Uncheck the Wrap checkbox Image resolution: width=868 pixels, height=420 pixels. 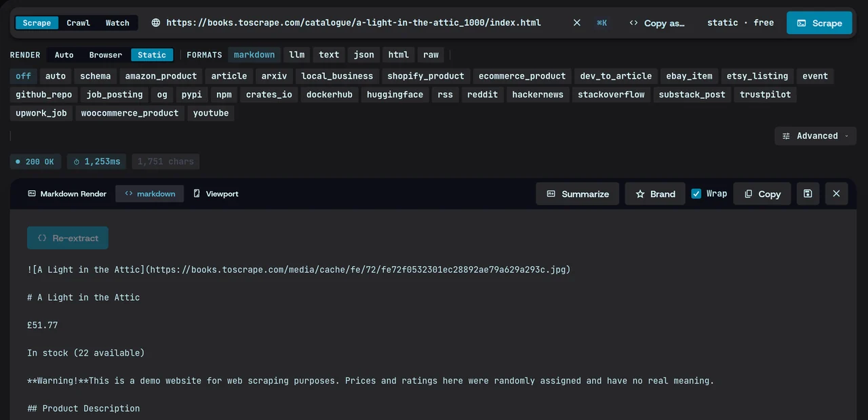696,194
